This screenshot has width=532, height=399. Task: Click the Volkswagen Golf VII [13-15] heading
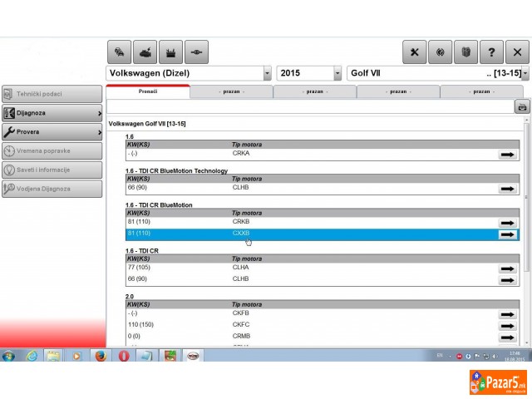147,124
